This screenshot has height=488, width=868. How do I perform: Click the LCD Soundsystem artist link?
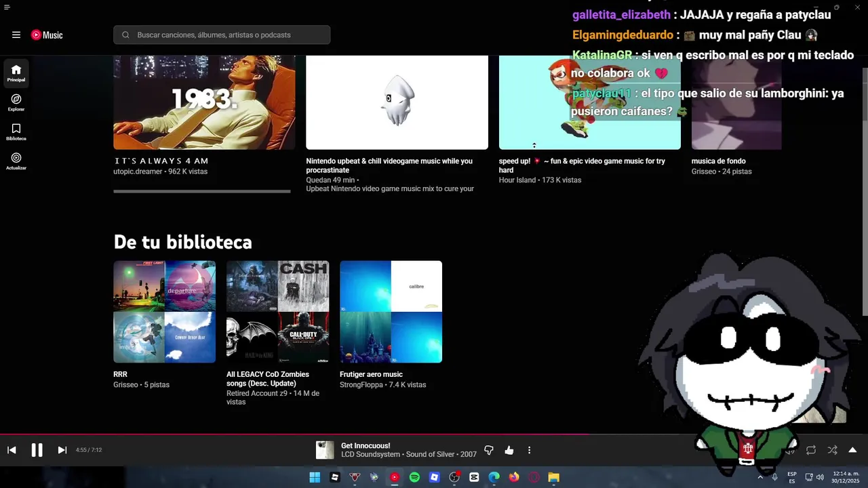coord(371,454)
